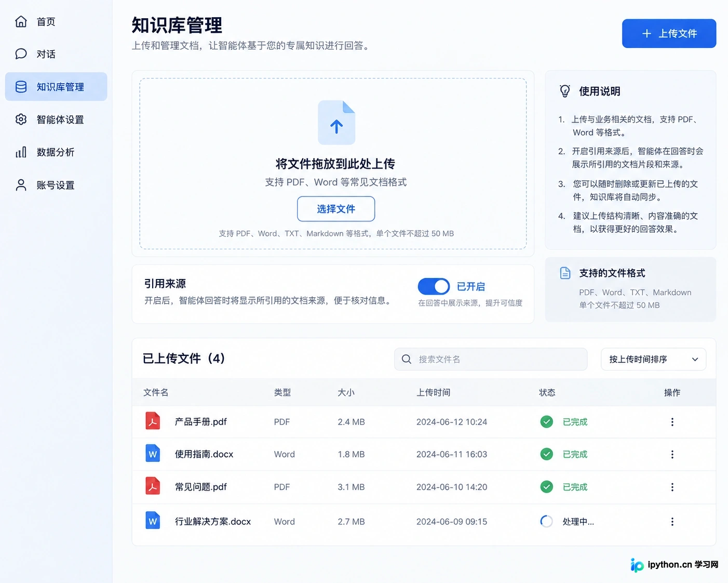Click the gear icon for 智能体设置
Viewport: 728px width, 583px height.
click(21, 120)
